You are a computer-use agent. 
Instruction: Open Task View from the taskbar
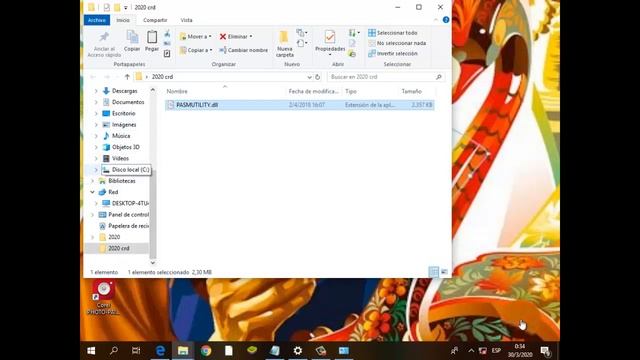136,351
